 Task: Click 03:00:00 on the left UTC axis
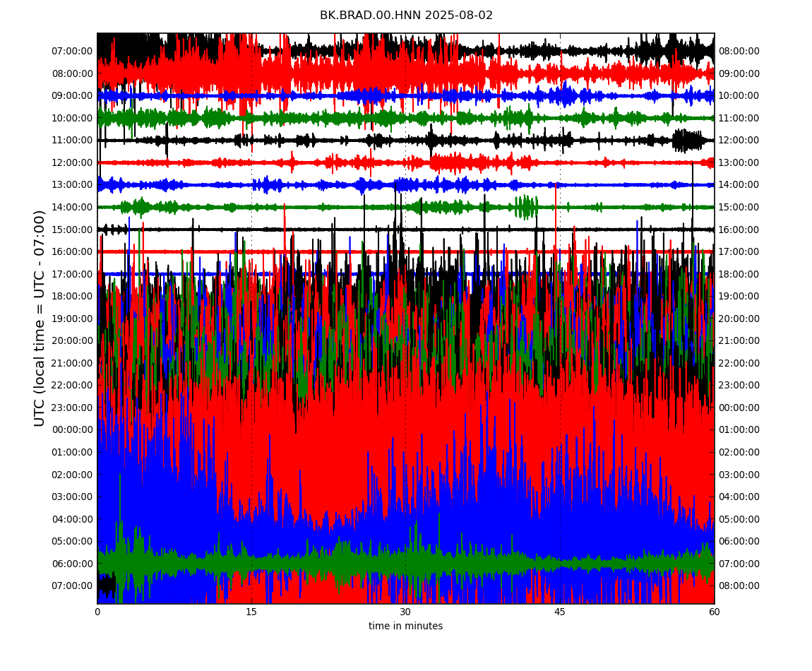(72, 497)
